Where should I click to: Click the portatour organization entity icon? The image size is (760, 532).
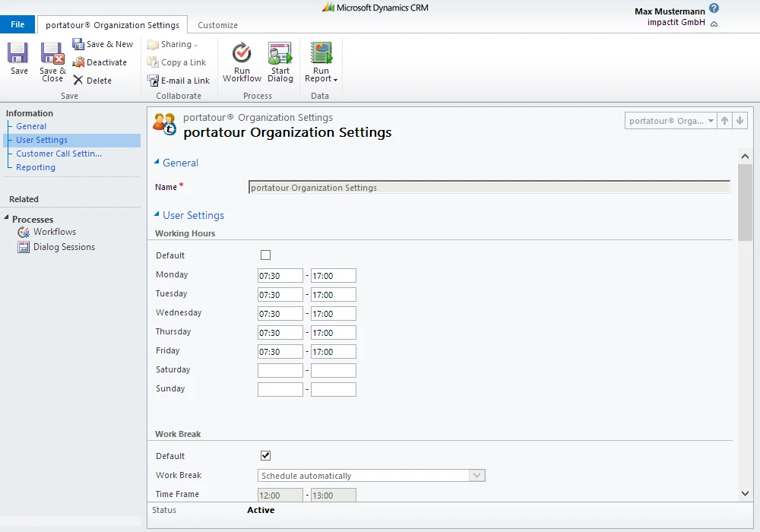(164, 124)
